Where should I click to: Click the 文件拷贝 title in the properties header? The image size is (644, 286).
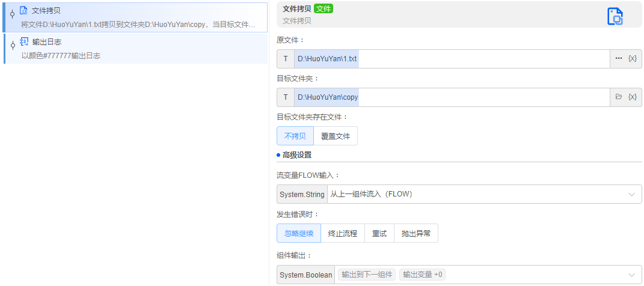pyautogui.click(x=297, y=8)
